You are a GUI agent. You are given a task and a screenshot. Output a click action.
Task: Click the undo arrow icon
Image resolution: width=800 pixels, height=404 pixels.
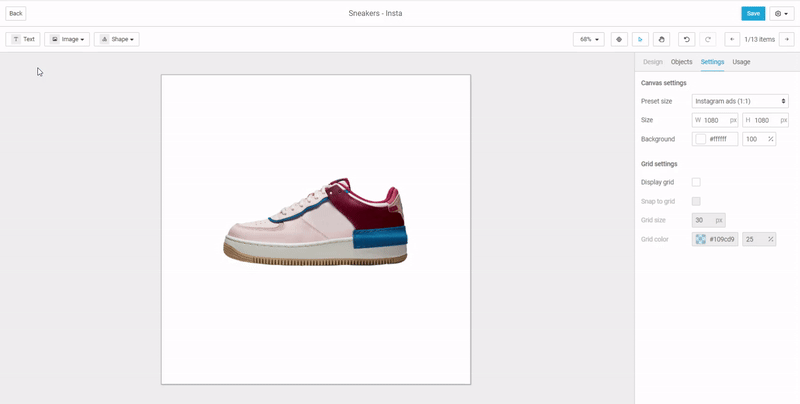pos(686,39)
